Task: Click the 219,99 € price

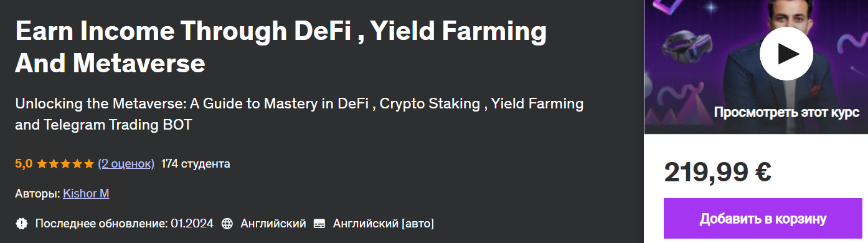Action: click(718, 173)
